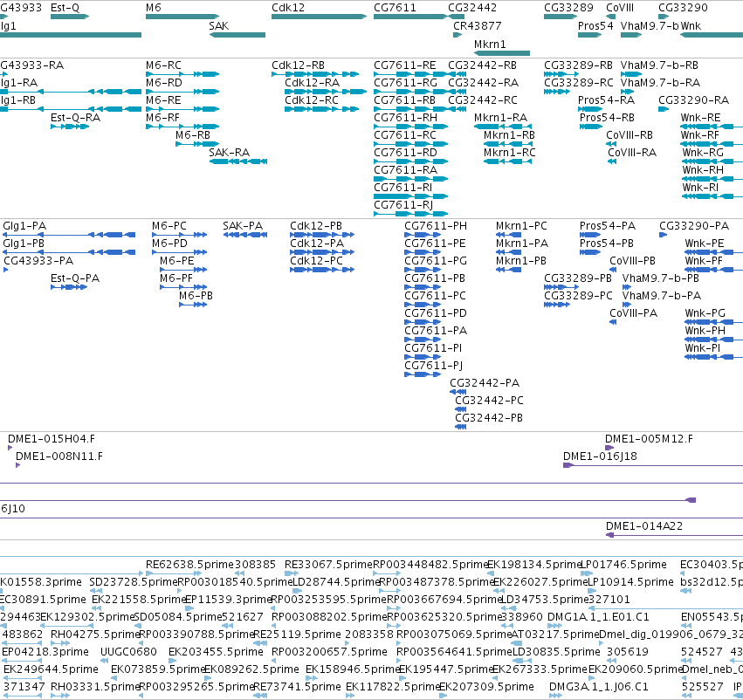Click the EK117822.5prime EST label
Viewport: 743px width, 700px height.
point(392,686)
